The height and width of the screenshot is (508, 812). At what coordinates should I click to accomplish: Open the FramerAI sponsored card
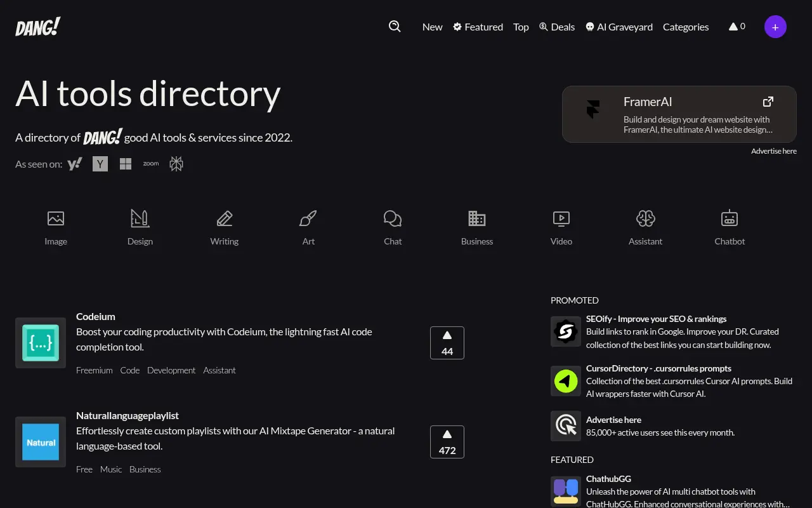679,114
